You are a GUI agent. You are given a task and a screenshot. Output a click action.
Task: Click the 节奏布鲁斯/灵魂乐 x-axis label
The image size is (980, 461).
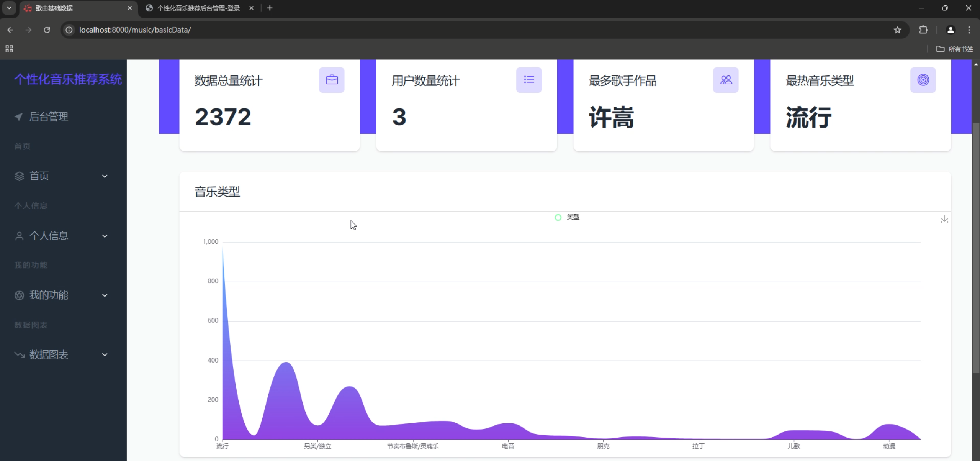point(413,446)
